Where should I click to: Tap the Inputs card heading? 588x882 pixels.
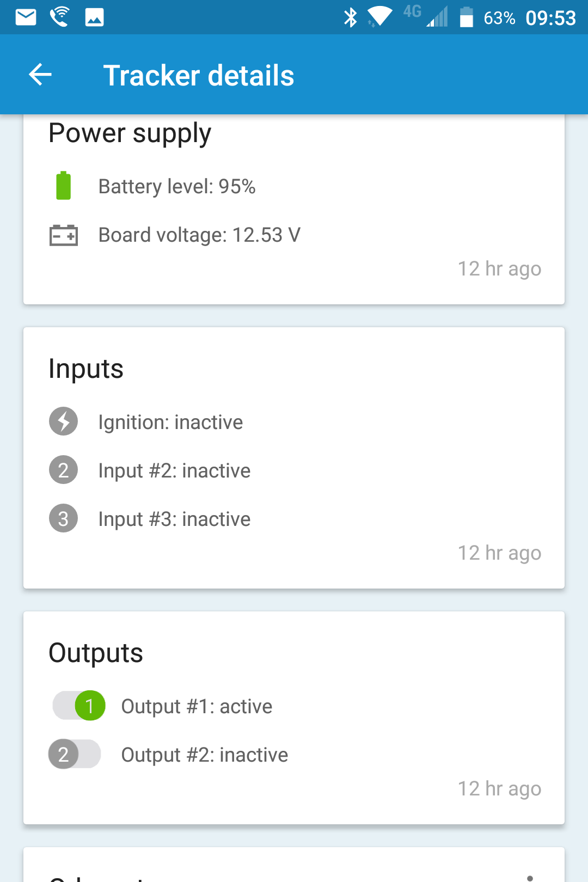point(86,369)
